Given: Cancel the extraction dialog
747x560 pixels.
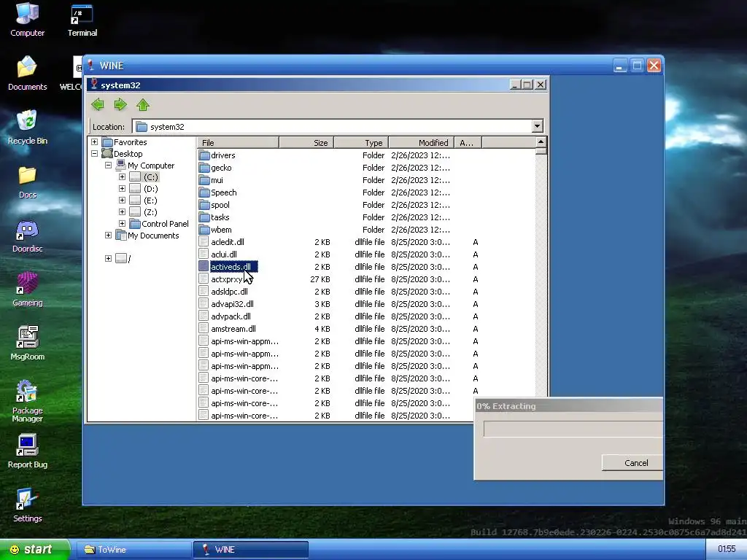Looking at the screenshot, I should 632,463.
